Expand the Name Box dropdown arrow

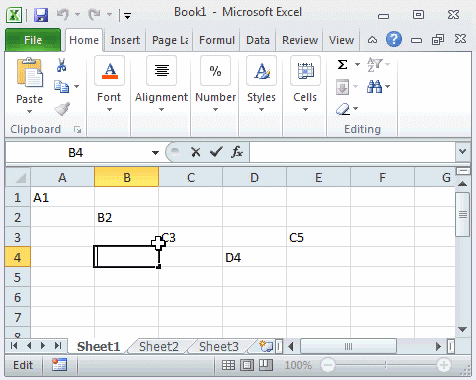pyautogui.click(x=155, y=153)
